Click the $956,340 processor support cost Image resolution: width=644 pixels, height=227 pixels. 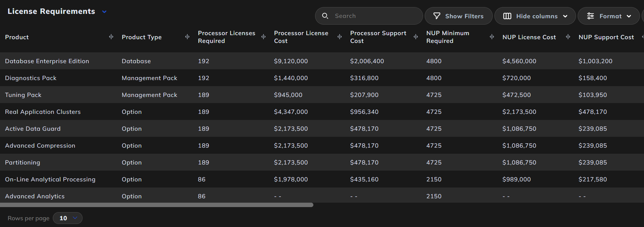click(x=364, y=112)
